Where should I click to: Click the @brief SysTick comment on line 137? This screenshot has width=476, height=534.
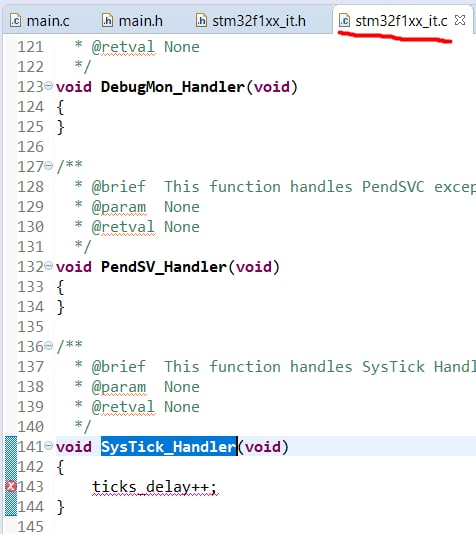click(275, 367)
